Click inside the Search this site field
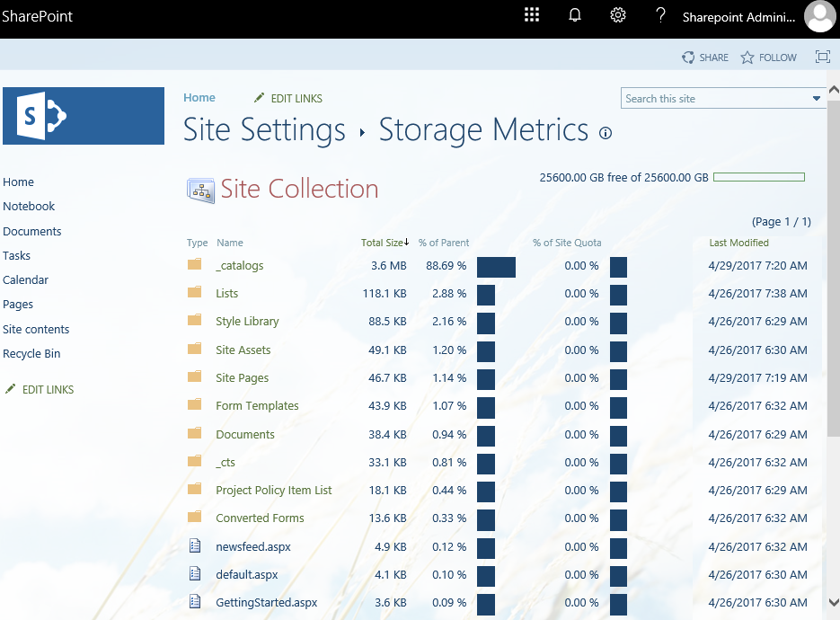Viewport: 840px width, 620px height. [701, 97]
